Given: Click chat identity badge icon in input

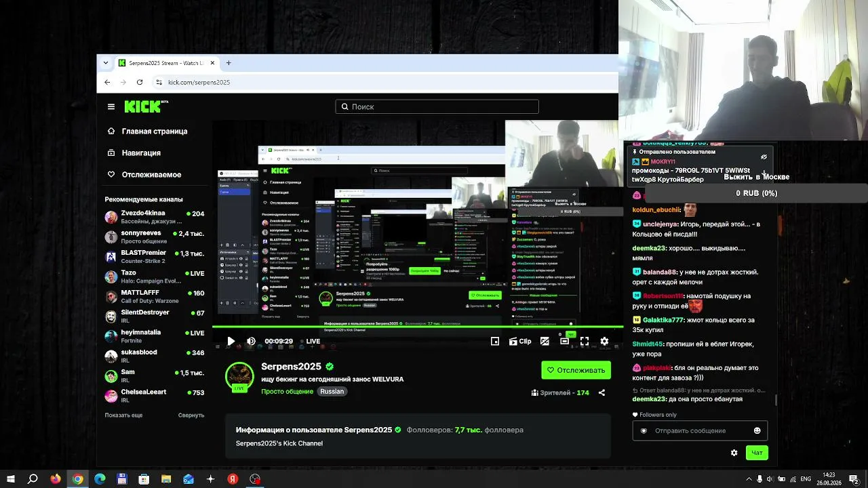Looking at the screenshot, I should click(644, 430).
